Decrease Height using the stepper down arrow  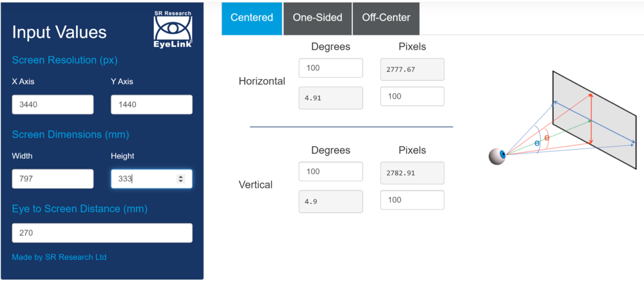181,181
